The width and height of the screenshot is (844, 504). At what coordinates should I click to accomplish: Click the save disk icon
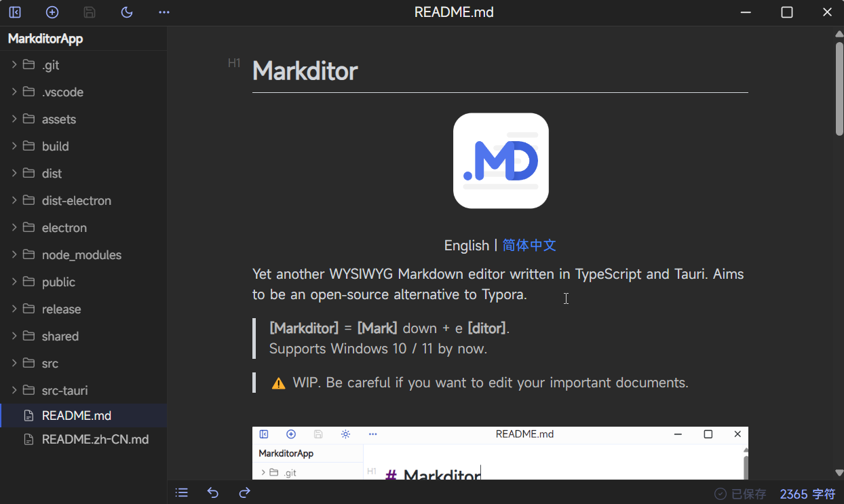click(90, 12)
